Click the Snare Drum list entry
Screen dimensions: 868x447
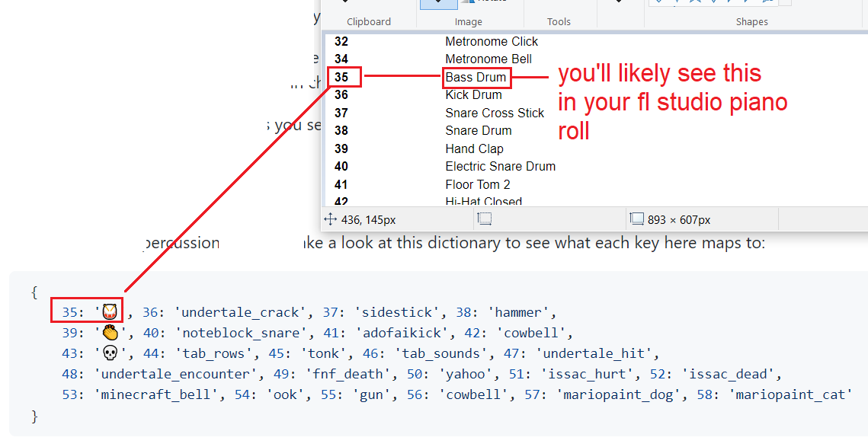[x=480, y=130]
